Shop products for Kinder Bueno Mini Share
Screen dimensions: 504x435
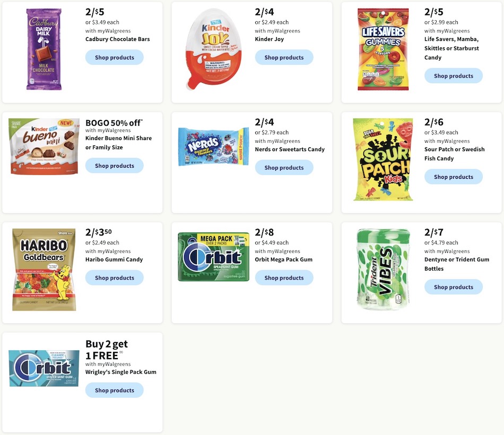click(x=115, y=166)
